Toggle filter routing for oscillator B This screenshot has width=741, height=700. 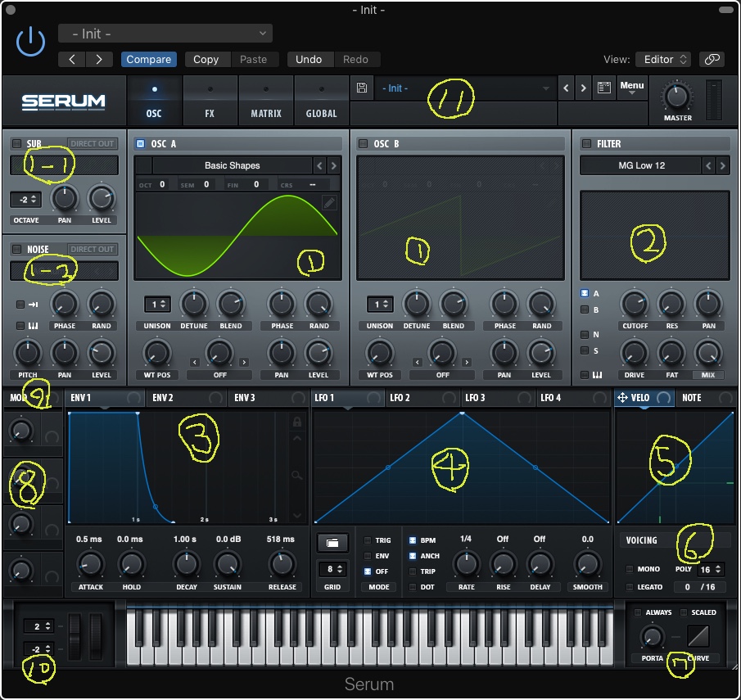point(585,309)
